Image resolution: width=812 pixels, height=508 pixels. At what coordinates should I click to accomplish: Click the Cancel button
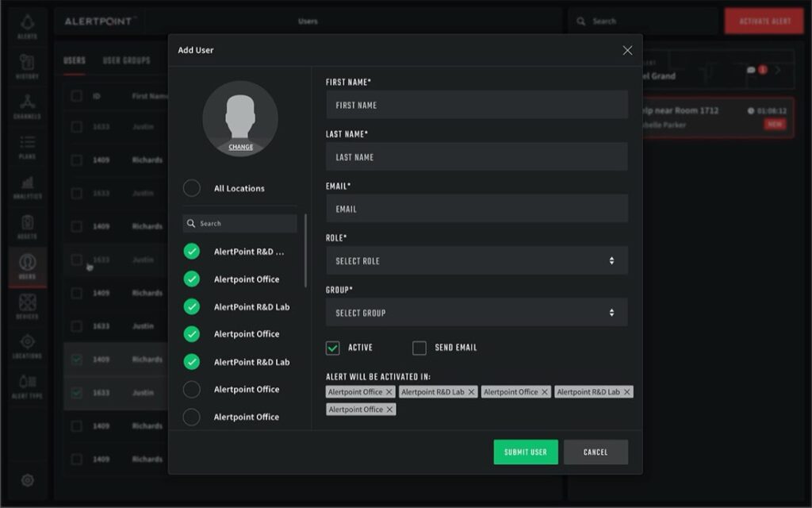(596, 452)
